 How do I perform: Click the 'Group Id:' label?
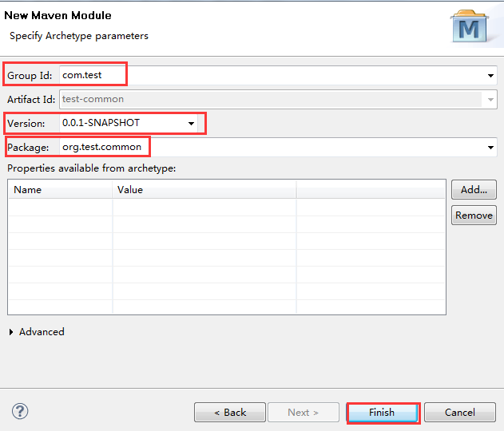pos(30,76)
